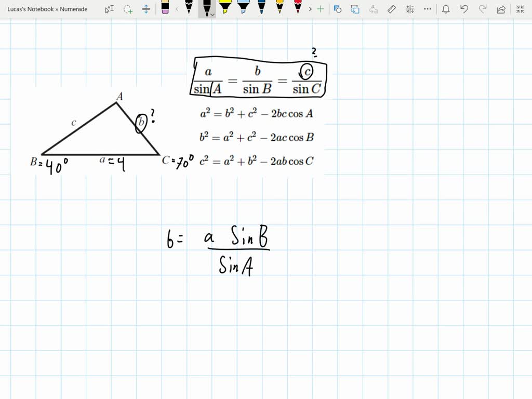Open the Math assistant tool

409,9
